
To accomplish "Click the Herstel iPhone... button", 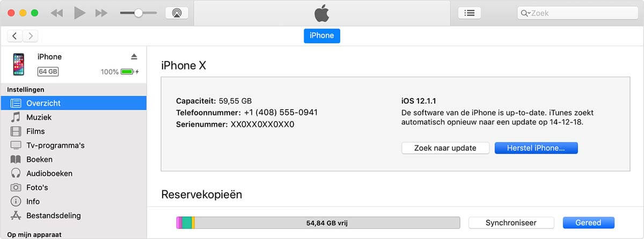I will [536, 148].
